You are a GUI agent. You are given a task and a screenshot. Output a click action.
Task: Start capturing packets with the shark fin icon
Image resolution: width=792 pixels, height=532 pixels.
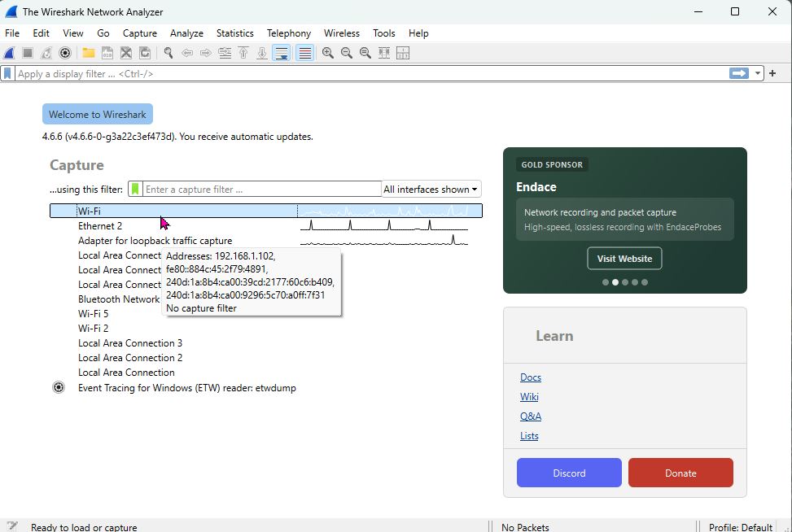coord(9,53)
